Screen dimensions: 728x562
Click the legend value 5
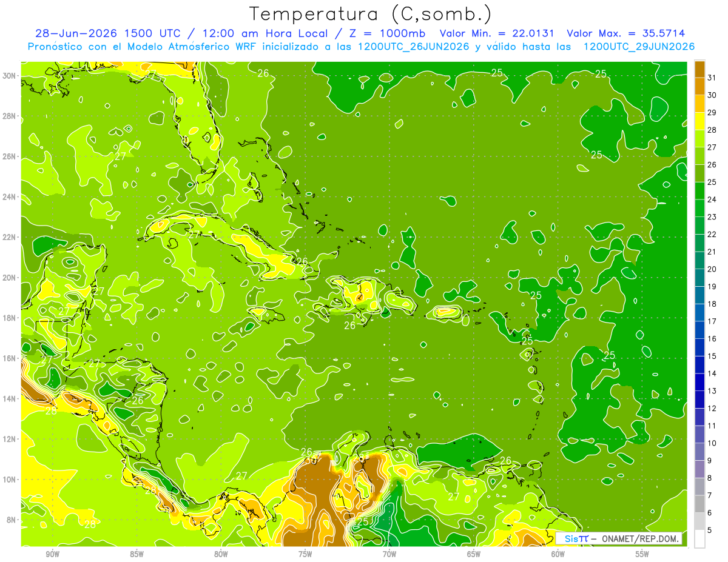tap(710, 530)
